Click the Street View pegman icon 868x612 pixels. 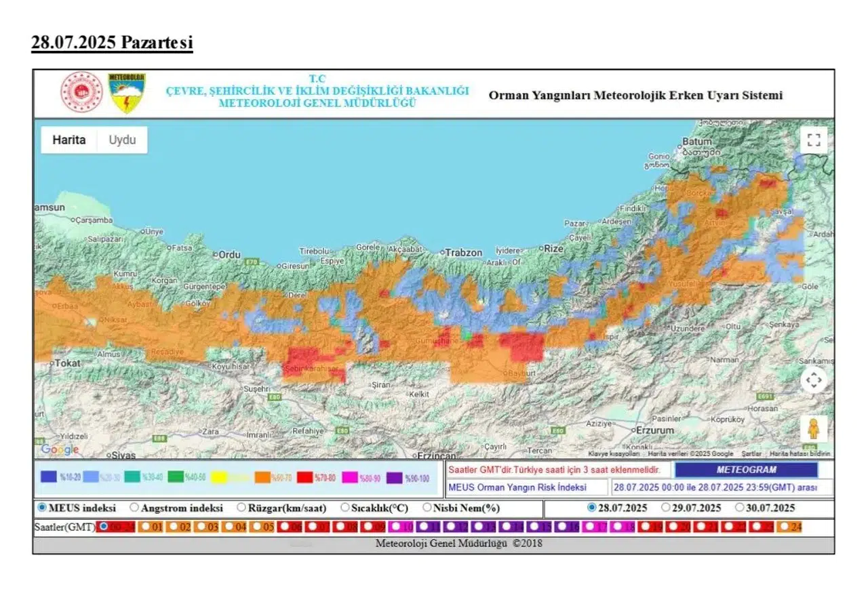(x=813, y=429)
